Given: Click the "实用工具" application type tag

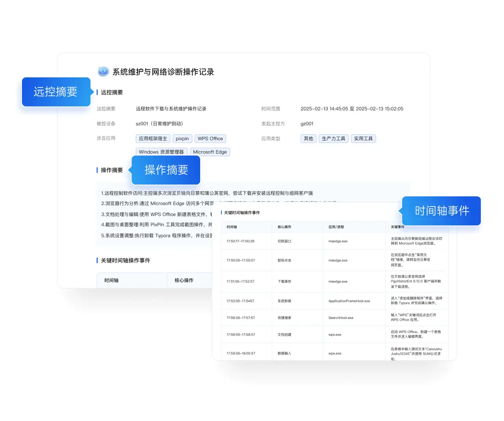Looking at the screenshot, I should (363, 138).
